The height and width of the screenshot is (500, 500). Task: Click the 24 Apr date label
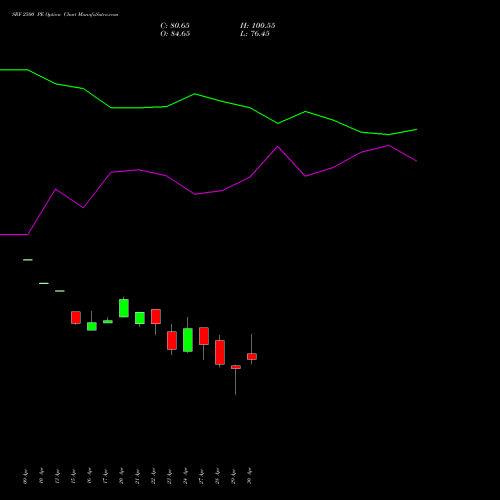pos(185,476)
